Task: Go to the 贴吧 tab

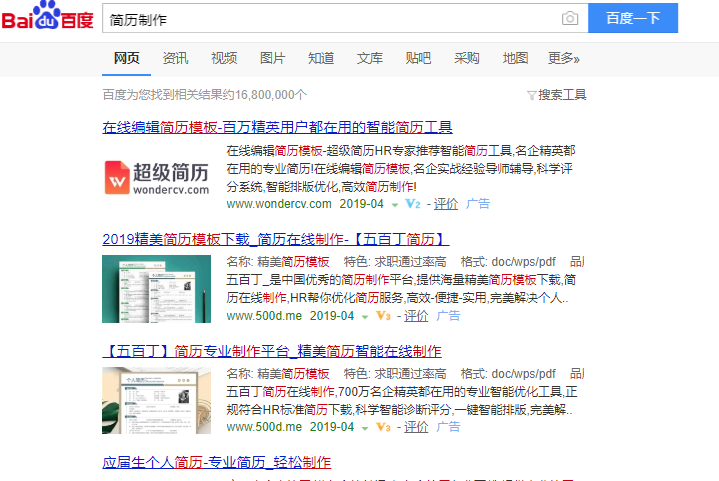Action: tap(418, 58)
